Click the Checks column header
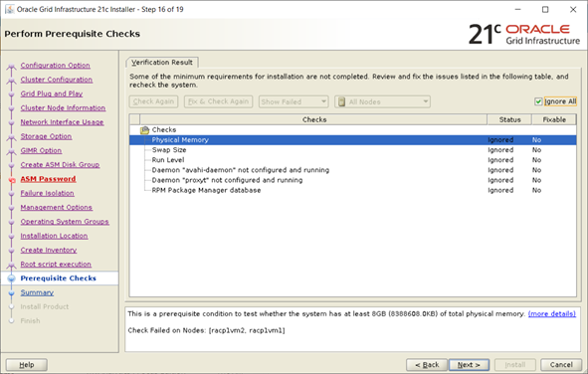 pyautogui.click(x=313, y=119)
